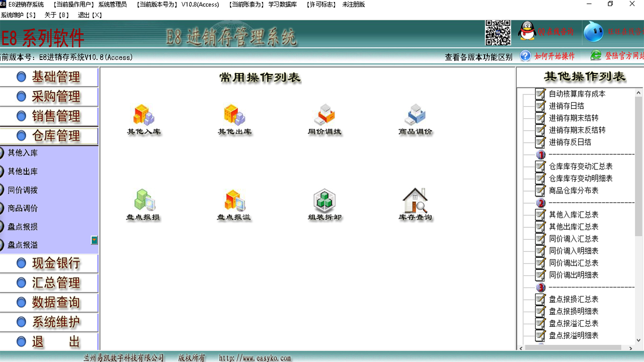Click the right panel scrollbar
This screenshot has width=644, height=362.
click(639, 201)
